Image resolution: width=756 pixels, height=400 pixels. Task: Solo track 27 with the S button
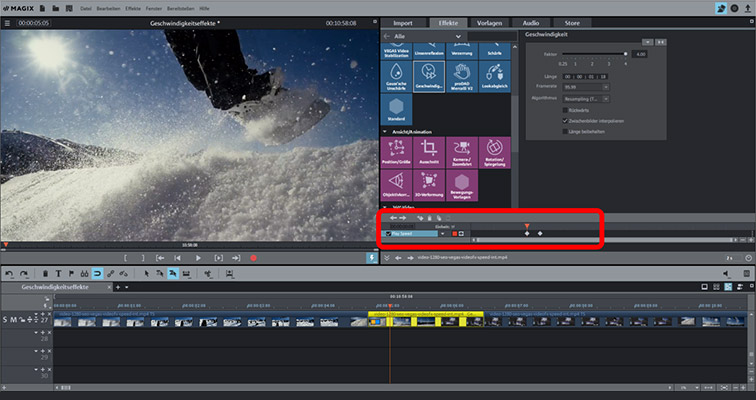(x=5, y=320)
